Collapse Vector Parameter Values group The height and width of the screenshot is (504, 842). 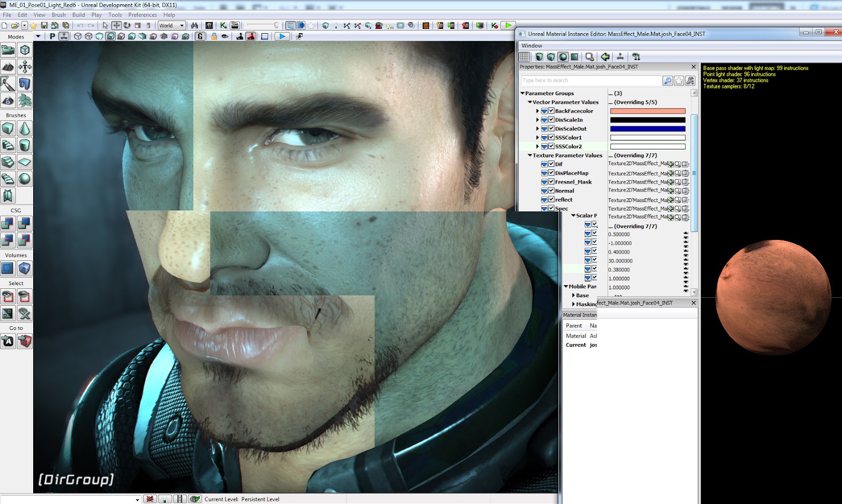pyautogui.click(x=530, y=102)
